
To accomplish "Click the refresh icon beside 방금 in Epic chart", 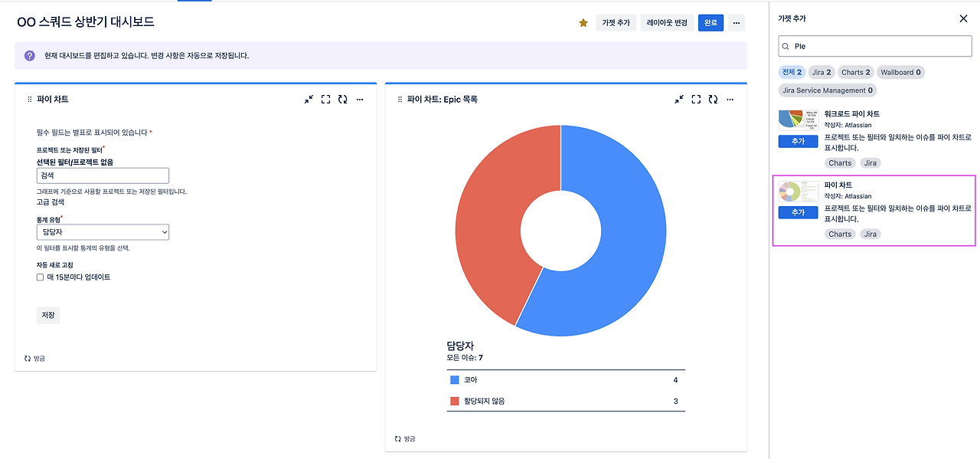I will tap(396, 438).
